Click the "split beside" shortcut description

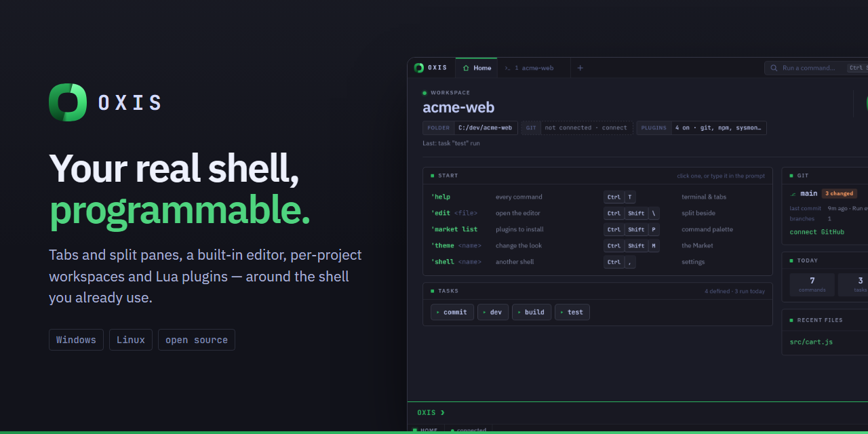click(698, 213)
